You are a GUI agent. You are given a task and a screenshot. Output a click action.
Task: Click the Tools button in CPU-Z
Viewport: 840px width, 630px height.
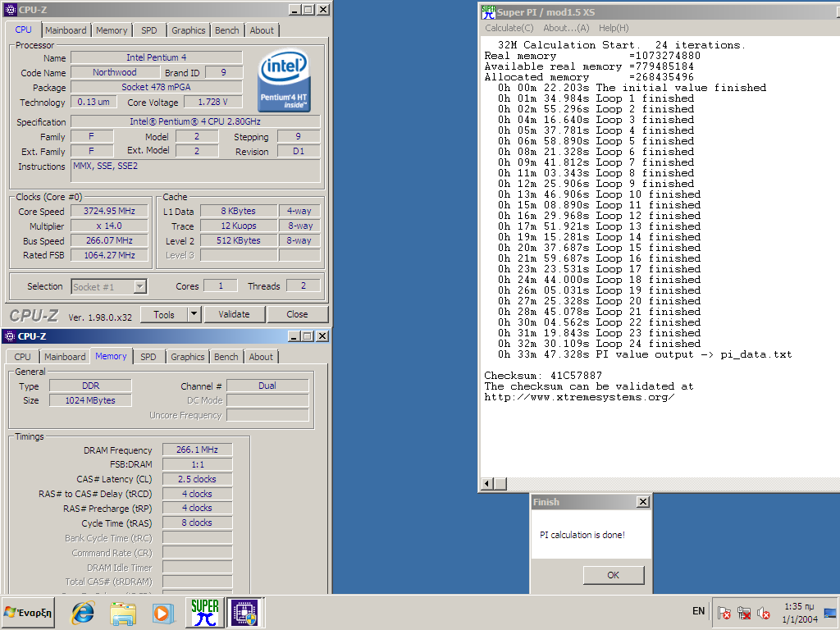pyautogui.click(x=164, y=314)
